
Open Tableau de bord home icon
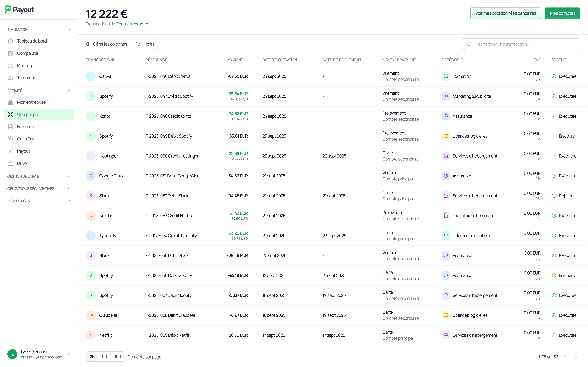click(10, 41)
